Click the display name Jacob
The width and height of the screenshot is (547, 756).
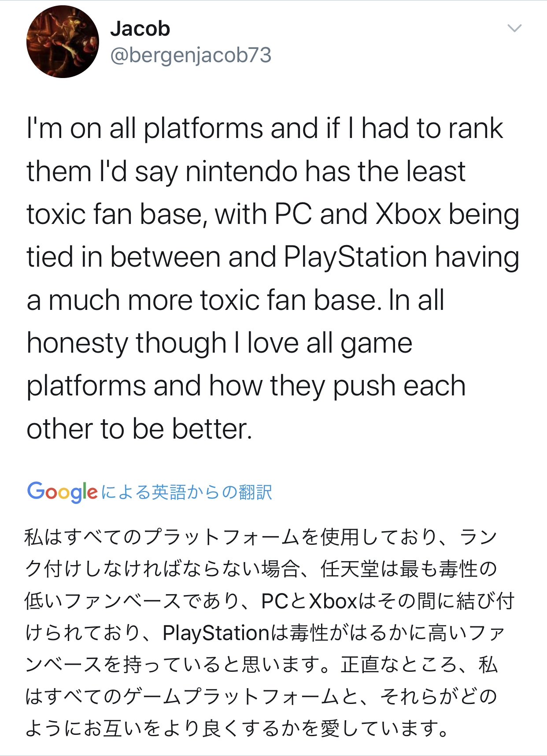tap(140, 29)
